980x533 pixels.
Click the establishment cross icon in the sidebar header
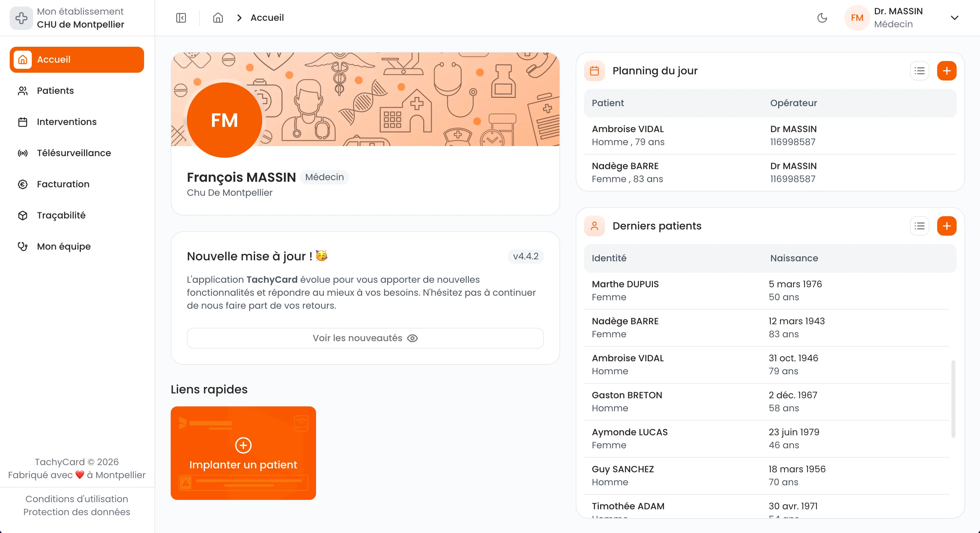(21, 18)
